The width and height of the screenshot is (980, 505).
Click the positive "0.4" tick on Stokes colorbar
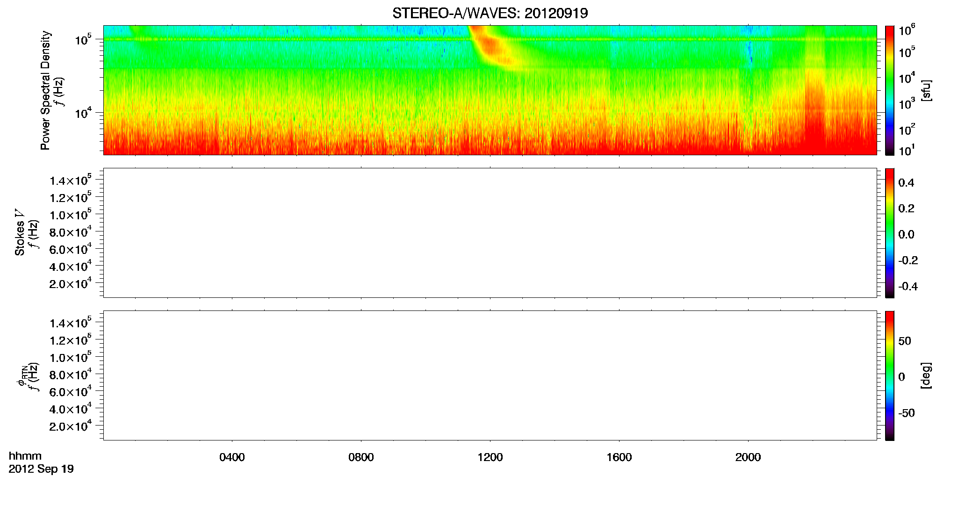tap(906, 182)
